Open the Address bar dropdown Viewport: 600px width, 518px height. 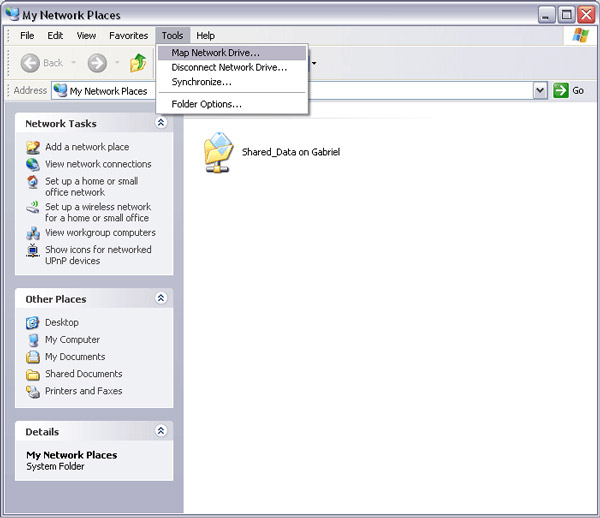pos(540,91)
